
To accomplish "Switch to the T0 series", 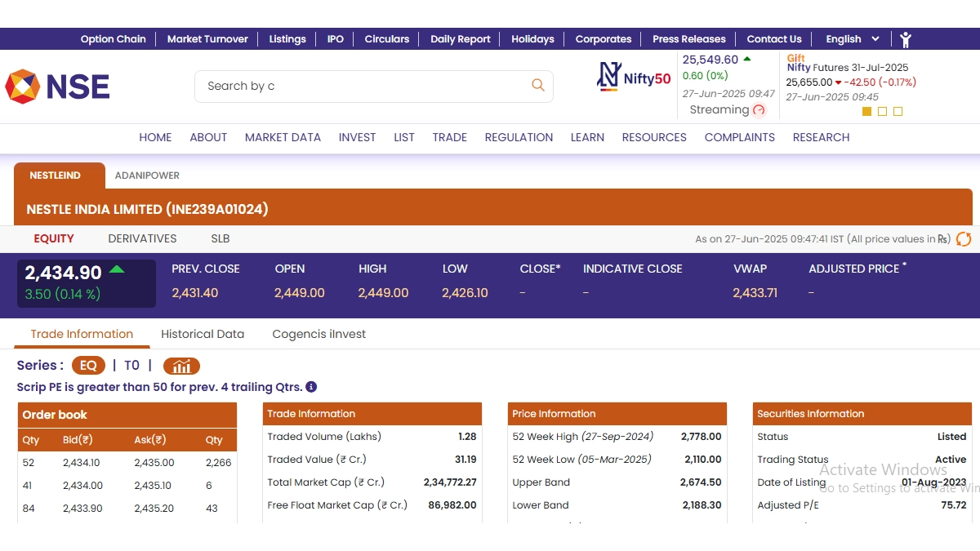I will (x=131, y=366).
